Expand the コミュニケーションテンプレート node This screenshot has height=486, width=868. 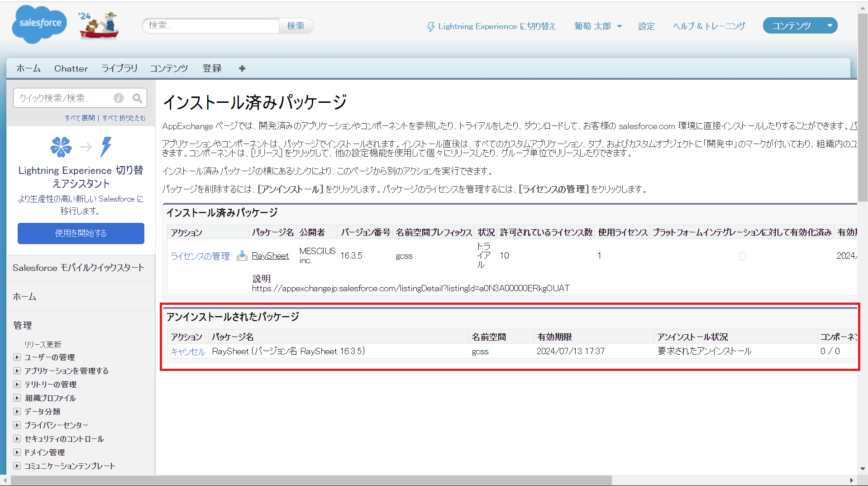17,466
